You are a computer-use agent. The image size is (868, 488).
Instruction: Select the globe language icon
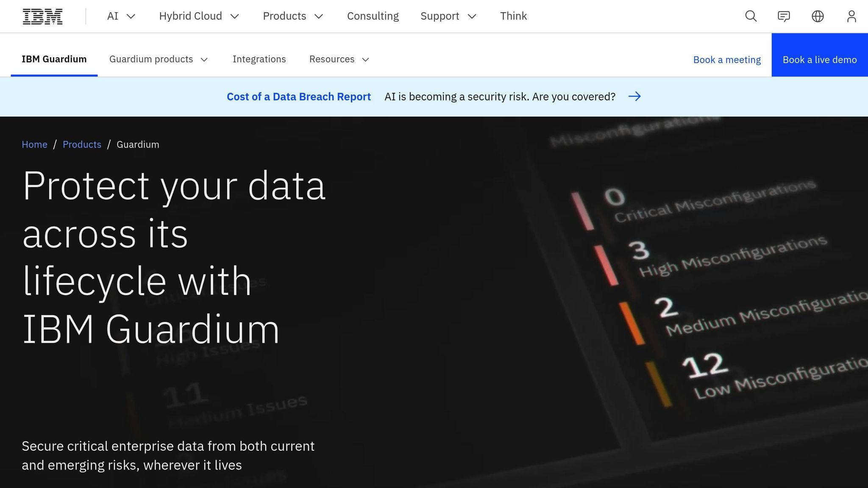[818, 16]
